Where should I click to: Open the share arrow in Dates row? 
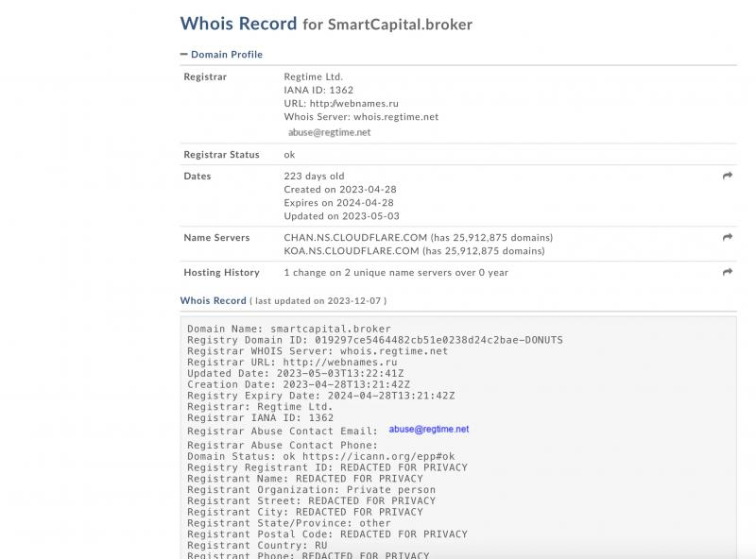tap(728, 176)
